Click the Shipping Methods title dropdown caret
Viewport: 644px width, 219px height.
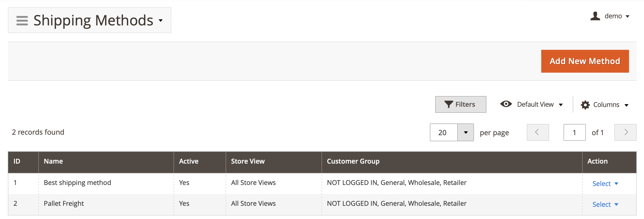[x=161, y=21]
